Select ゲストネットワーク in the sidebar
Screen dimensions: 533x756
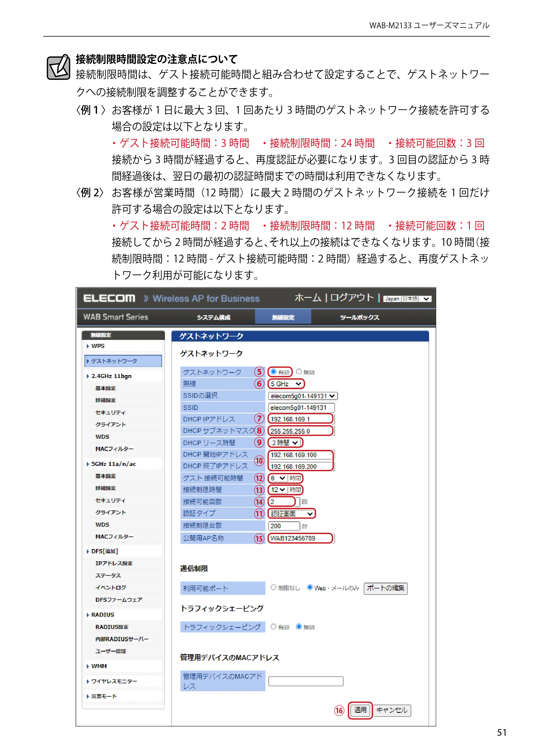coord(123,361)
